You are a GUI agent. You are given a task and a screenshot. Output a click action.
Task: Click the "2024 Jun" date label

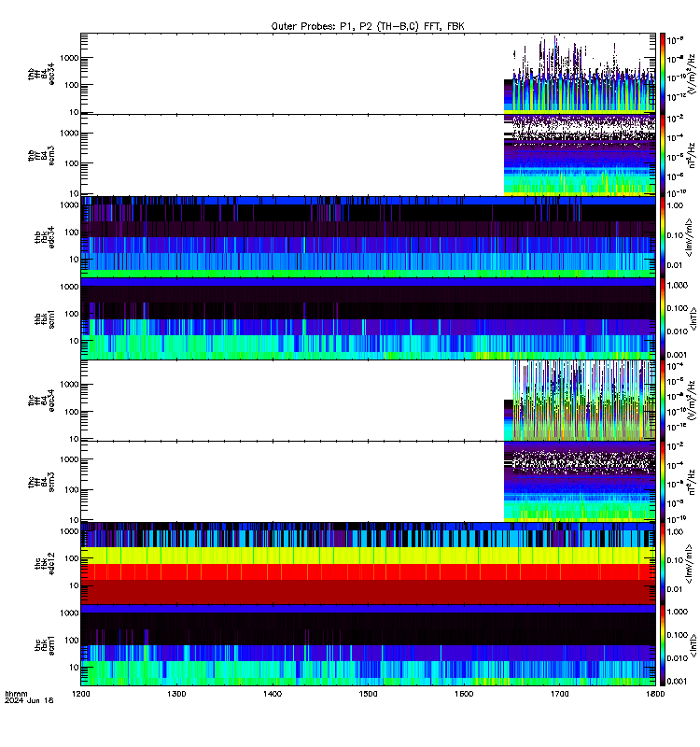click(x=22, y=700)
